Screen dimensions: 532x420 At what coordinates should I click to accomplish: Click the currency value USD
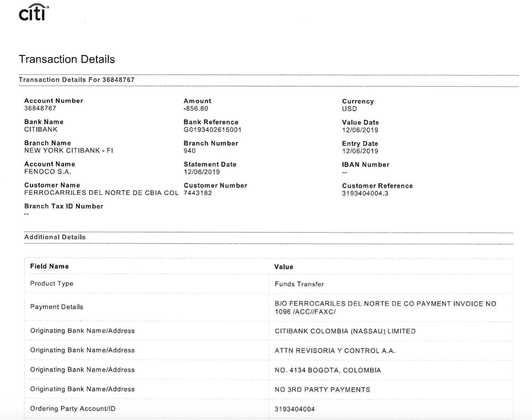coord(350,109)
